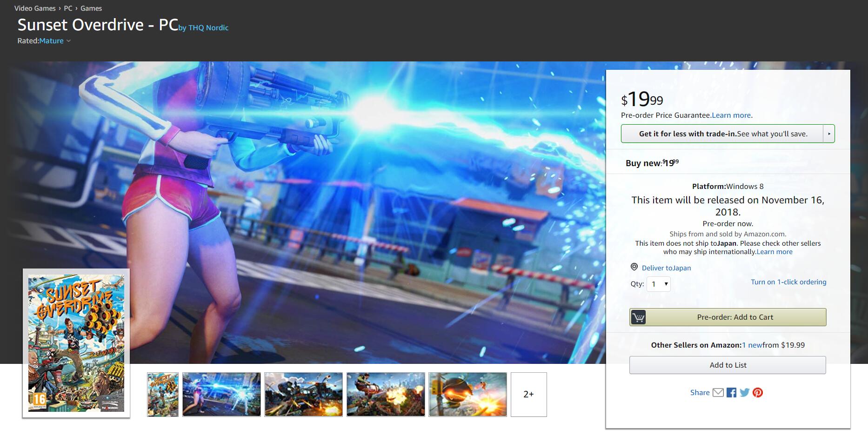Click the location pin icon
Screen dimensions: 868x443
click(634, 267)
